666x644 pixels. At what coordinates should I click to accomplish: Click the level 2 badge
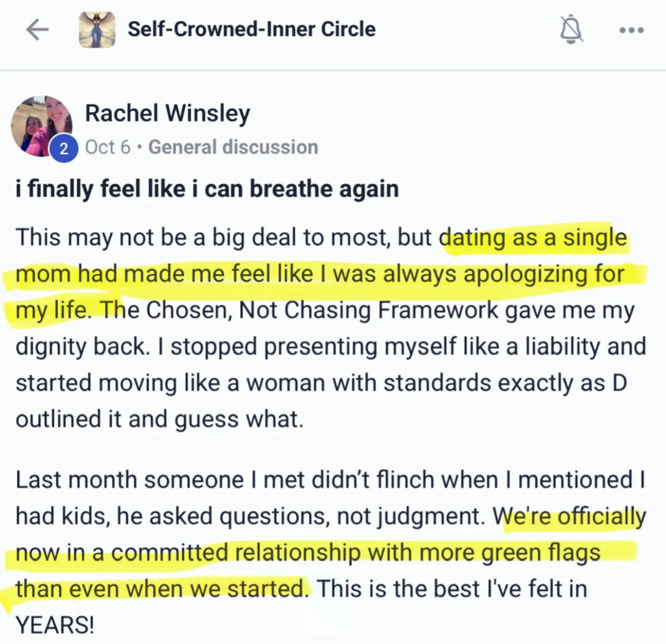pyautogui.click(x=64, y=149)
